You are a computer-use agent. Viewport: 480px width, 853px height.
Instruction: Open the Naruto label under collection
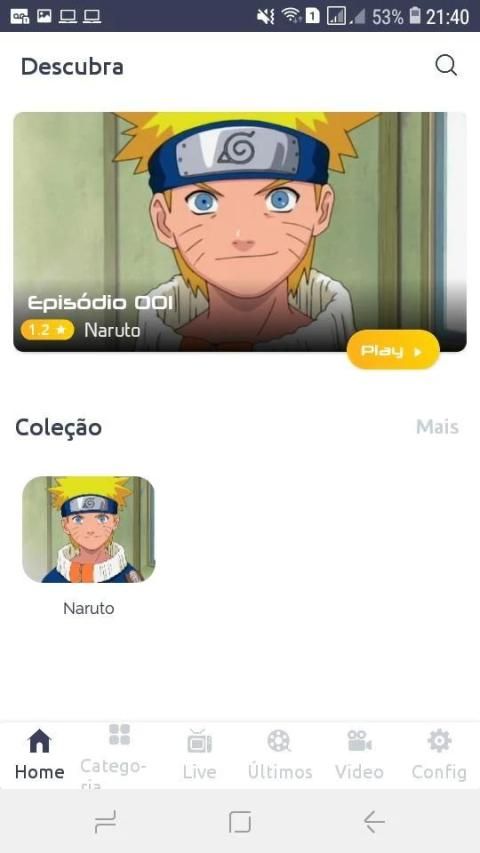point(89,608)
